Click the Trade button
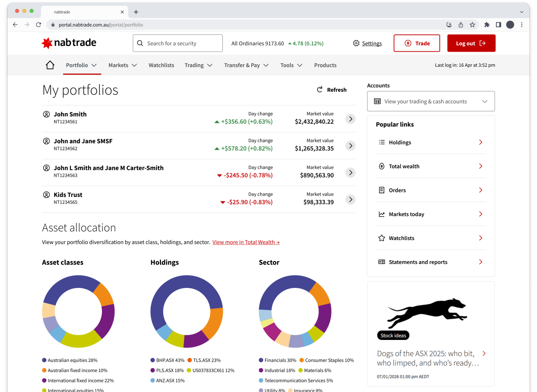This screenshot has height=392, width=537. coord(417,43)
